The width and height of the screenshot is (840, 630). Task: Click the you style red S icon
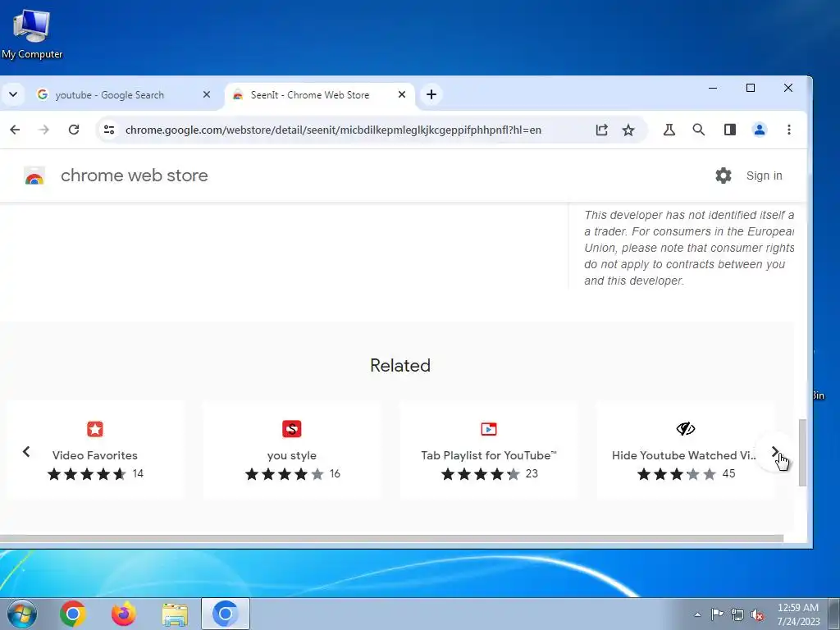tap(291, 429)
